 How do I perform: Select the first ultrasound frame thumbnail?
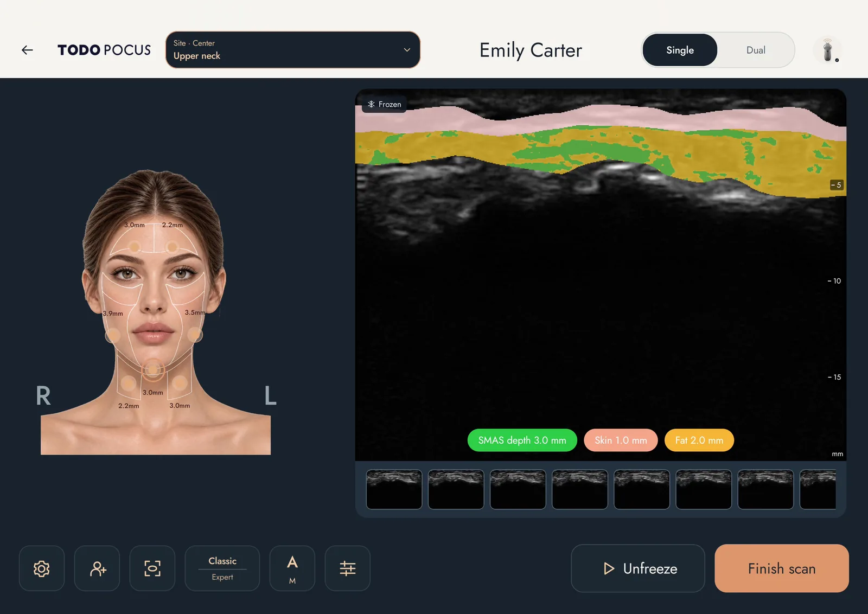click(394, 489)
